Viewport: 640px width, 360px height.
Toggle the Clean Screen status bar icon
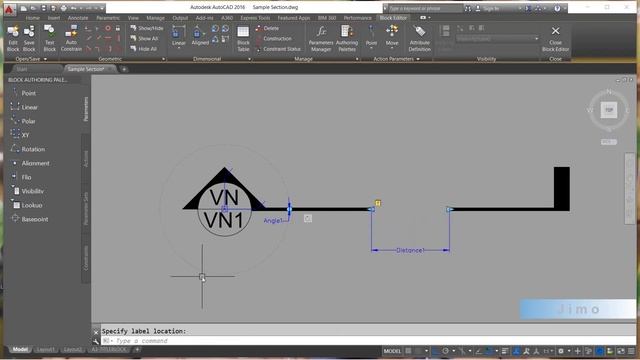pos(620,351)
